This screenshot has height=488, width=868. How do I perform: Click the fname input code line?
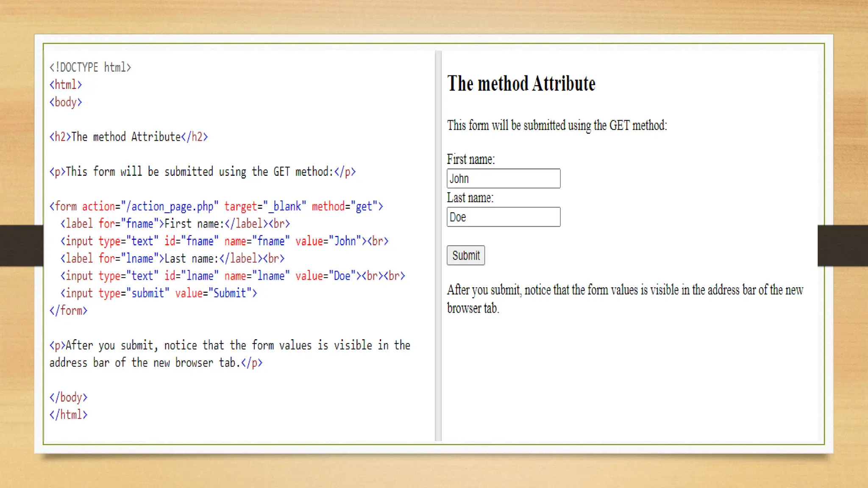[x=224, y=241]
